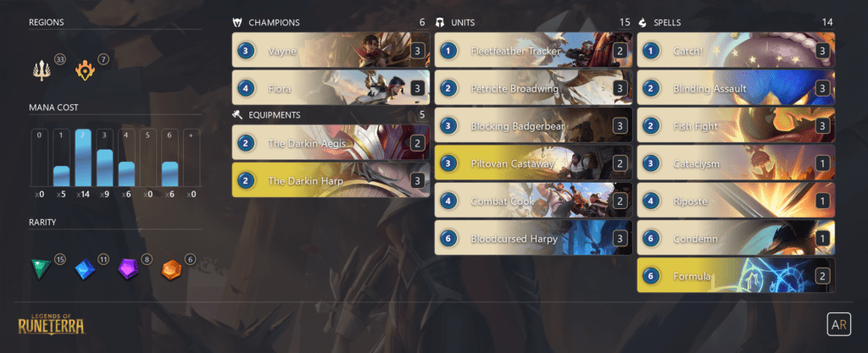This screenshot has height=353, width=868.
Task: Open the Vayne champion card
Action: (x=331, y=50)
